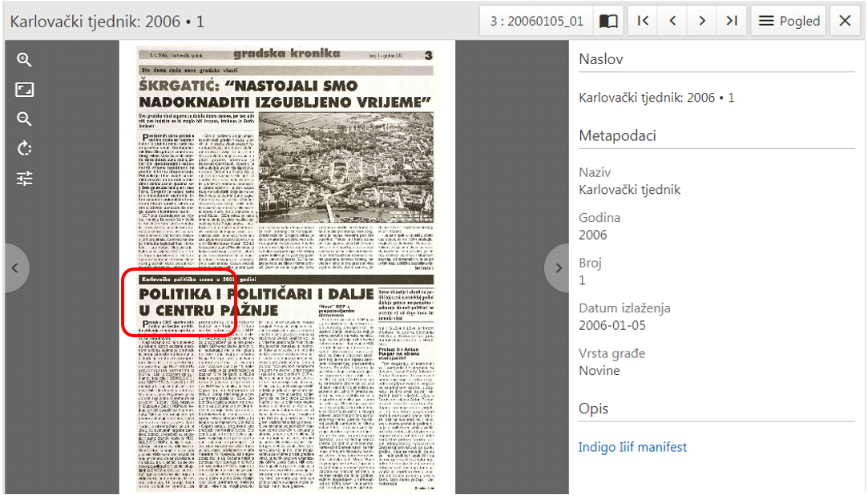Close the viewer with the X button
Viewport: 868px width, 495px height.
pyautogui.click(x=844, y=20)
